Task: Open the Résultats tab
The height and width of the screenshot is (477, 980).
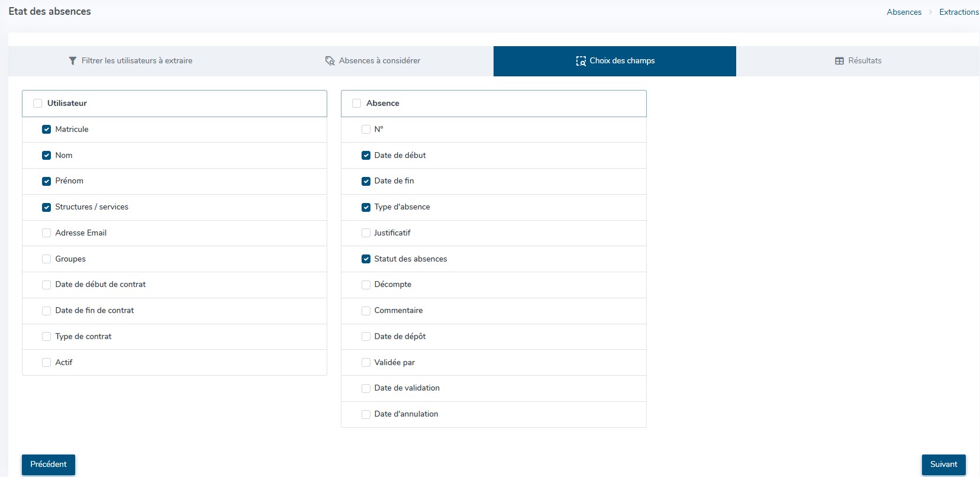Action: 858,61
